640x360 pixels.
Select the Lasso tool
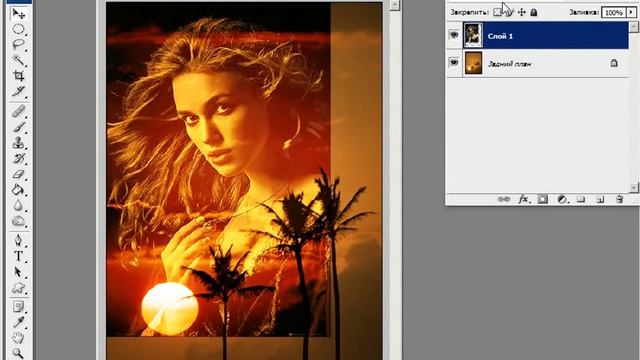pos(18,44)
